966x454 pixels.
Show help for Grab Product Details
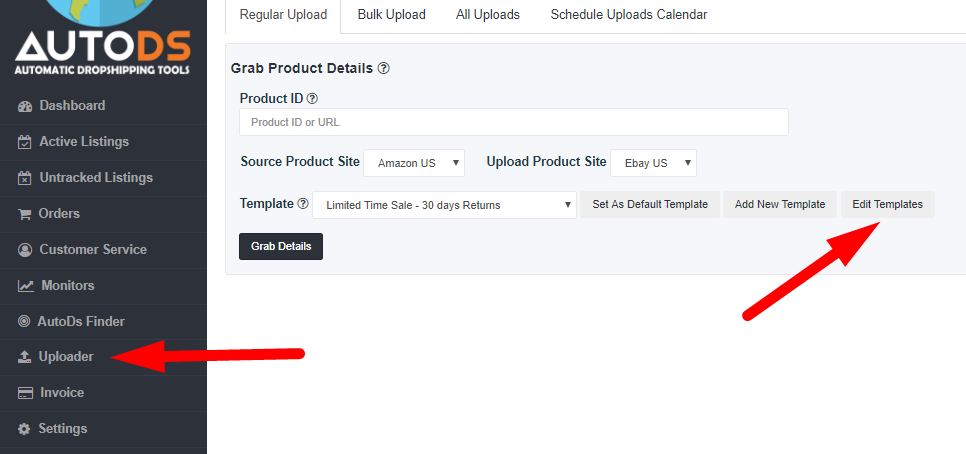(383, 68)
